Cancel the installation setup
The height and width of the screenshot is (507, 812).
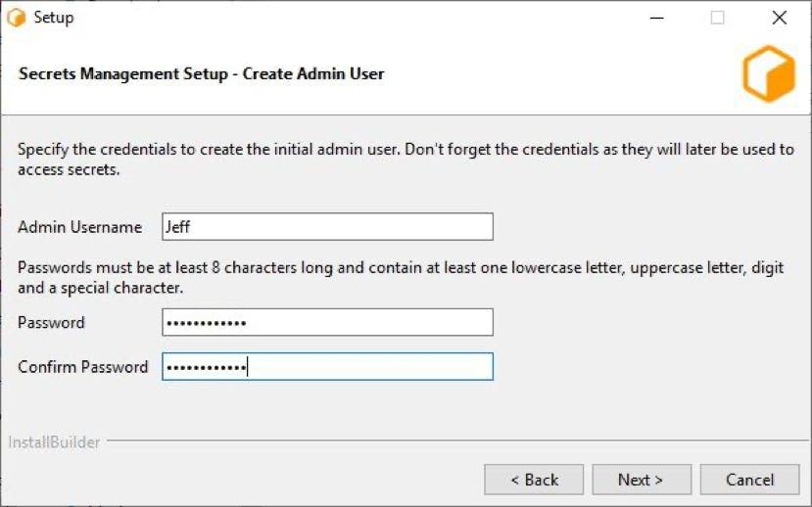pos(750,480)
